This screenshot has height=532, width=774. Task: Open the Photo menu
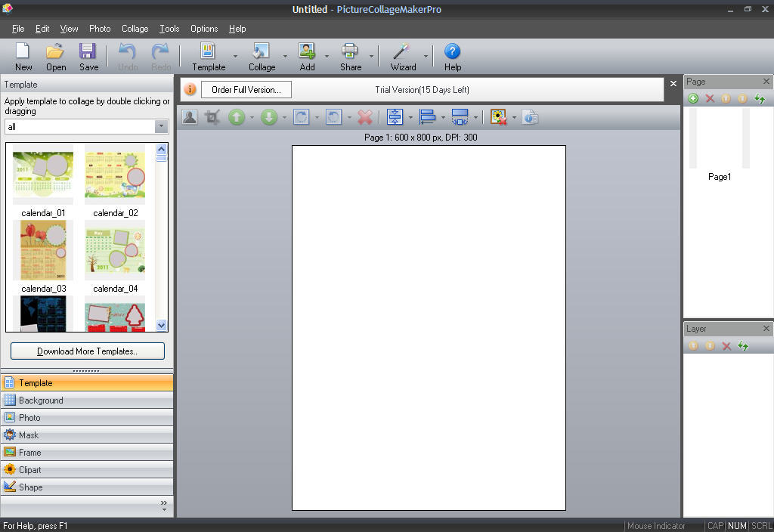[100, 29]
